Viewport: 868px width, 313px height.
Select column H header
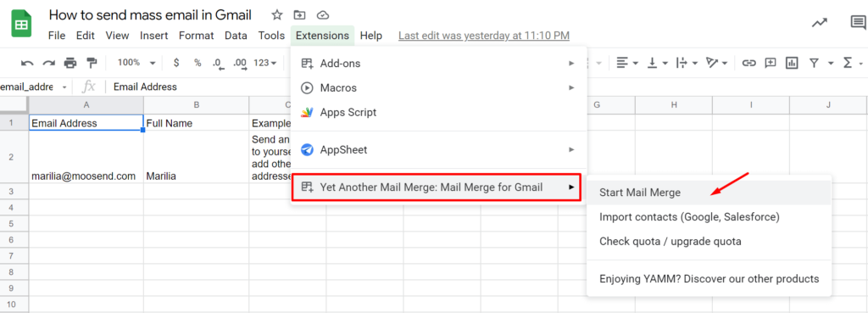(x=674, y=104)
